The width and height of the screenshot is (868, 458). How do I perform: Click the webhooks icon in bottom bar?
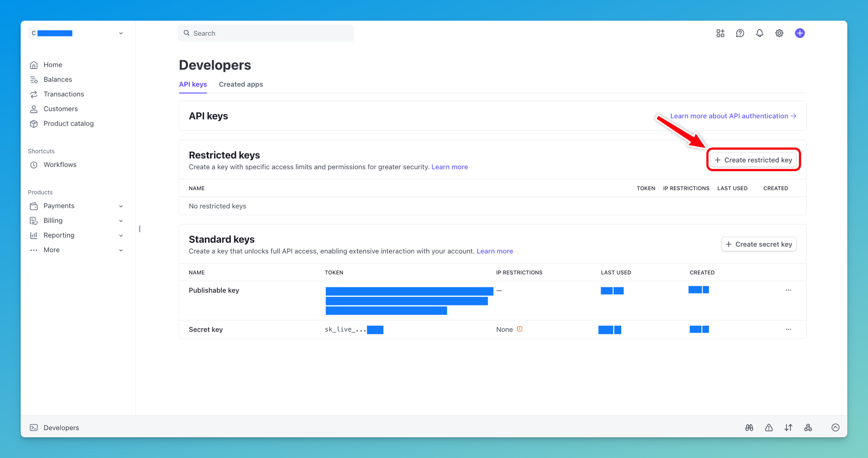[x=808, y=427]
